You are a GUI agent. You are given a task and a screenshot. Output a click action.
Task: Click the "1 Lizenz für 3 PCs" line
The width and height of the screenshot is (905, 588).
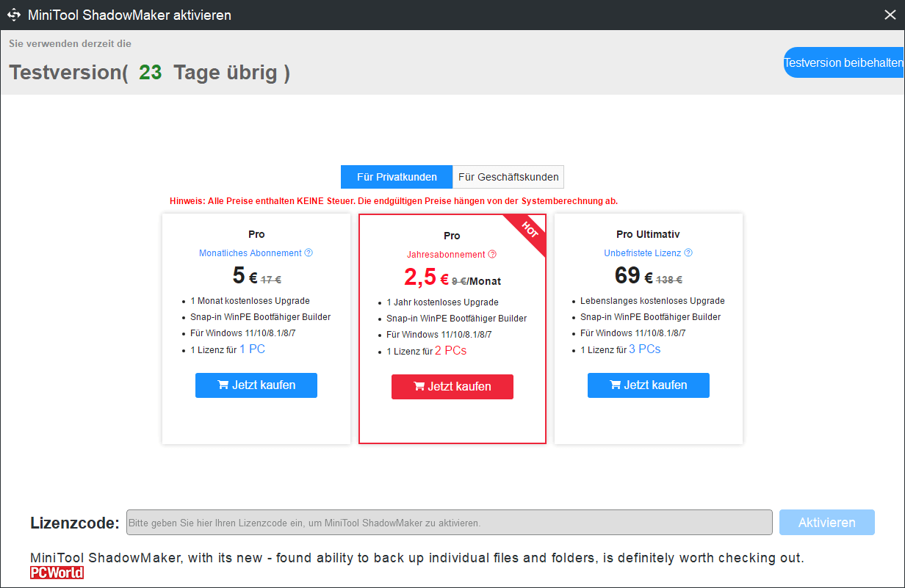[x=621, y=349]
